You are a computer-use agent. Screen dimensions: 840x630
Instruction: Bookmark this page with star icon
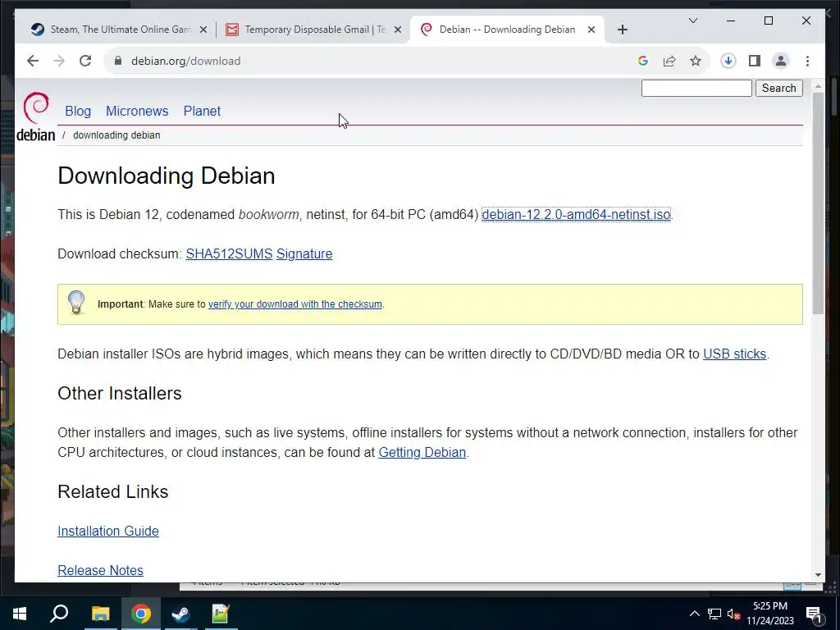coord(696,61)
